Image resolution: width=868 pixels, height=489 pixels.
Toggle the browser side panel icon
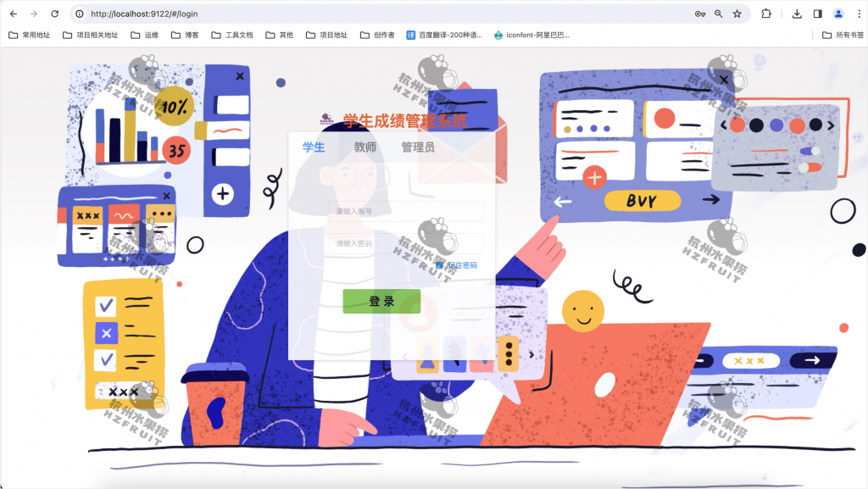click(x=816, y=14)
